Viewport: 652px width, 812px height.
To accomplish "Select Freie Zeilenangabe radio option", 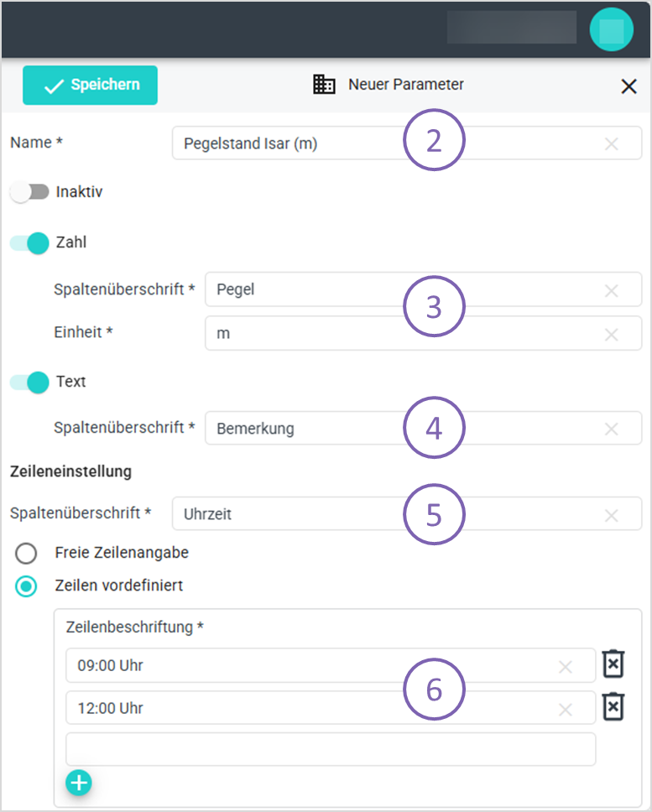I will tap(27, 554).
